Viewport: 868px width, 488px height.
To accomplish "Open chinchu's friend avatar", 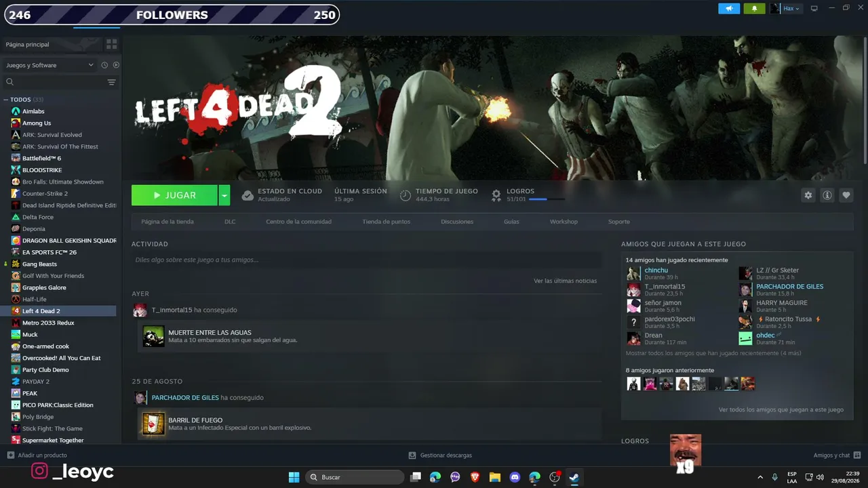I will (633, 273).
